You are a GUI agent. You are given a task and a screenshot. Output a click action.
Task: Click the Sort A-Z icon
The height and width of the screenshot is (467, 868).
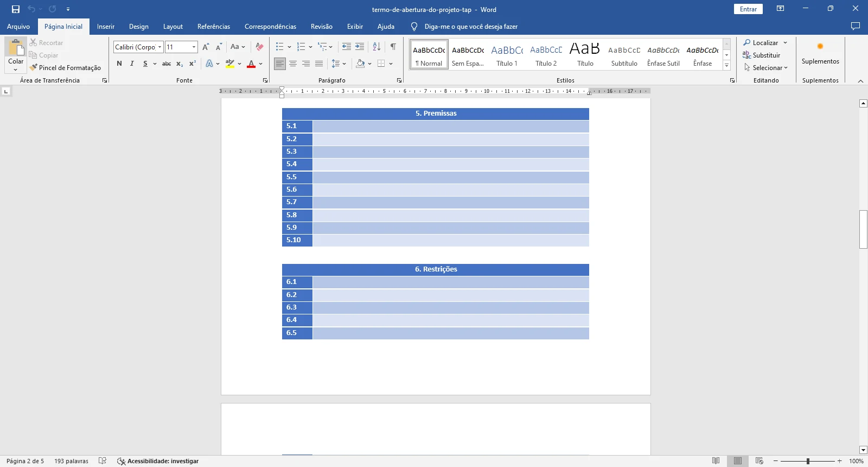coord(376,47)
